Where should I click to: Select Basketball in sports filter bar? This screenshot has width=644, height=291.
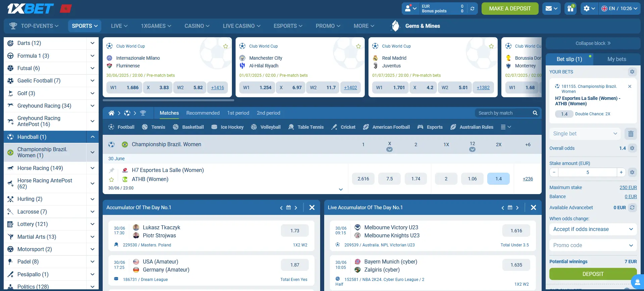(188, 127)
